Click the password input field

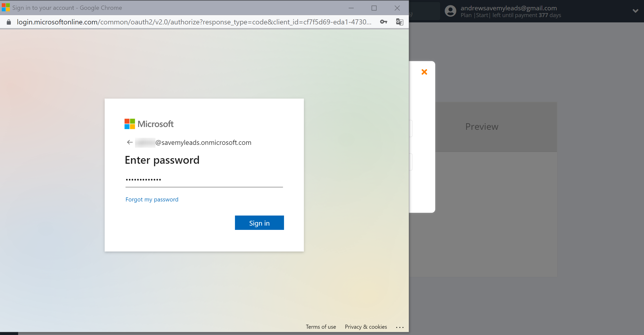204,179
